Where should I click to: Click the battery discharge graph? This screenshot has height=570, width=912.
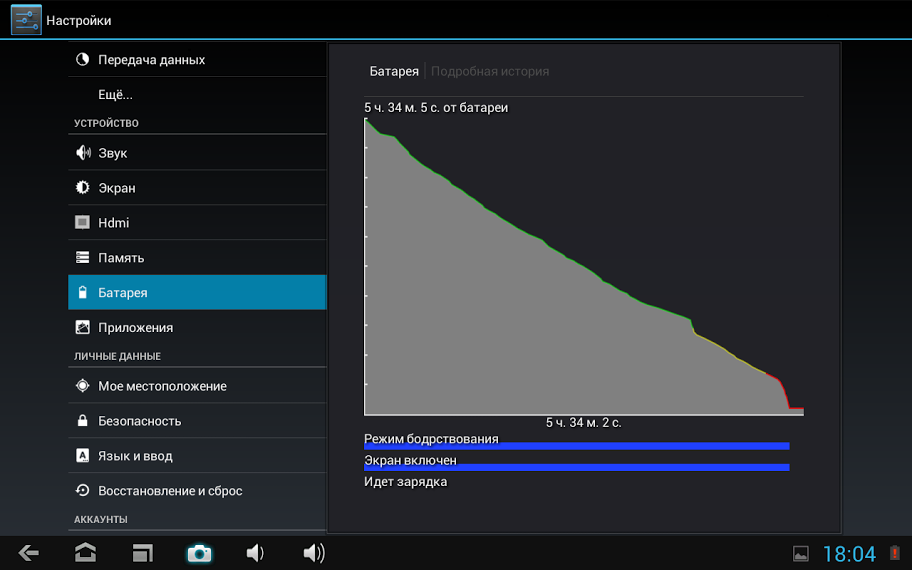tap(584, 266)
